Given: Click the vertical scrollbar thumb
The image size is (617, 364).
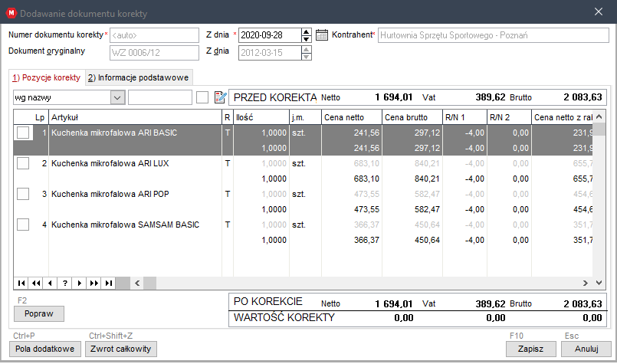Looking at the screenshot, I should pos(599,129).
